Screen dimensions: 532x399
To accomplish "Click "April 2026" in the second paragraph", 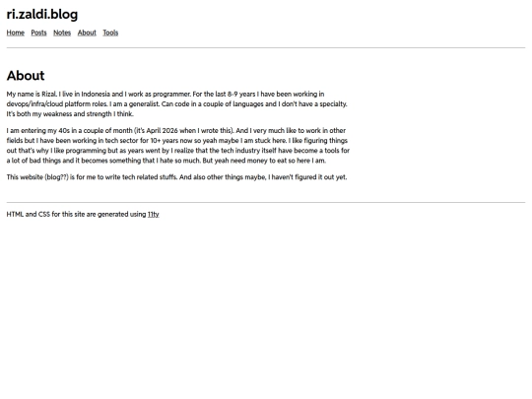I will [162, 131].
